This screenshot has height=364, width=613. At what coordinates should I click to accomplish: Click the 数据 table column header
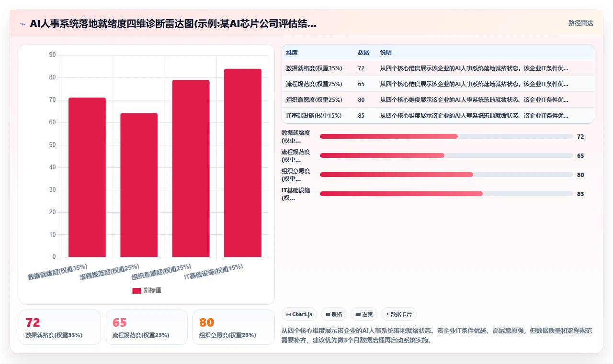coord(363,53)
